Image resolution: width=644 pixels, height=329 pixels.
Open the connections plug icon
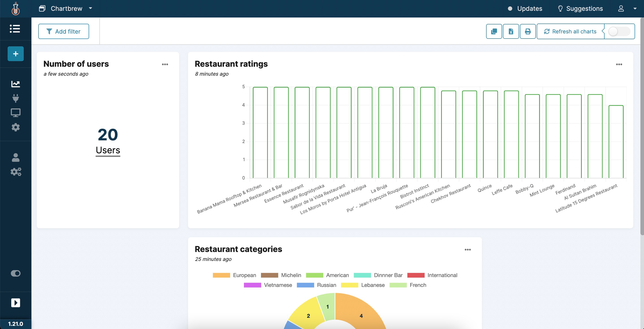[x=16, y=98]
